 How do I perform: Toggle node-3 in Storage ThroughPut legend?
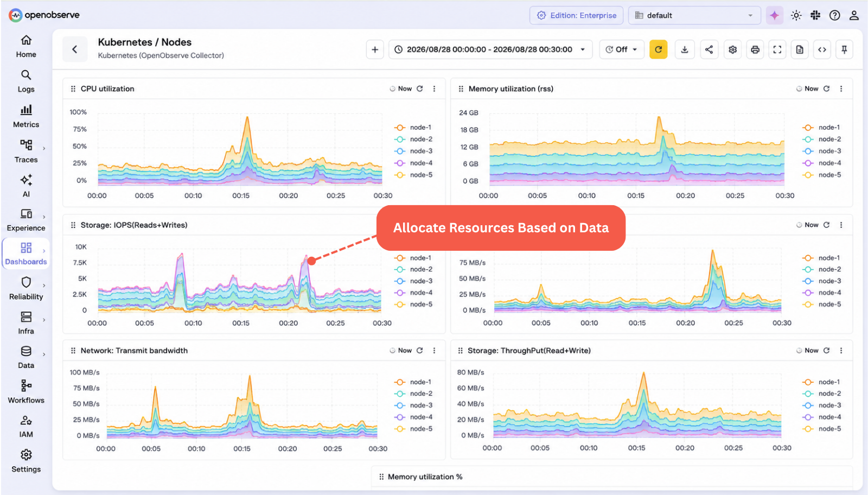[822, 405]
